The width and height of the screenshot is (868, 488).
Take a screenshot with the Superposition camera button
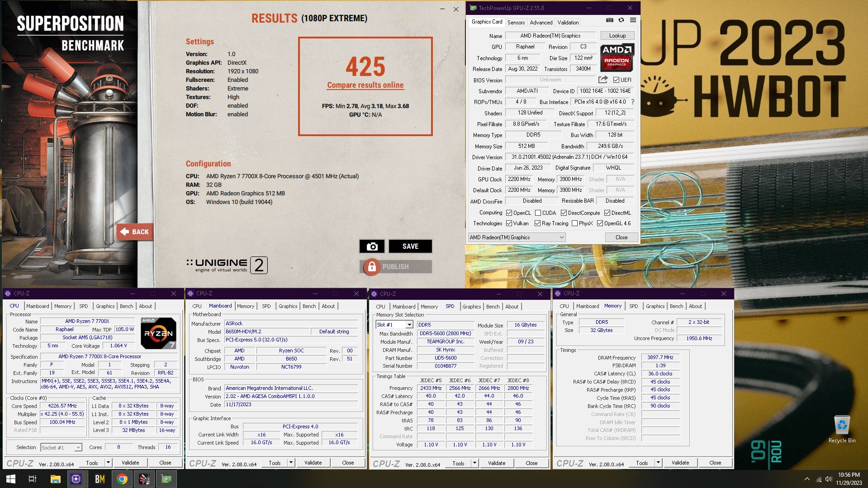[x=372, y=246]
